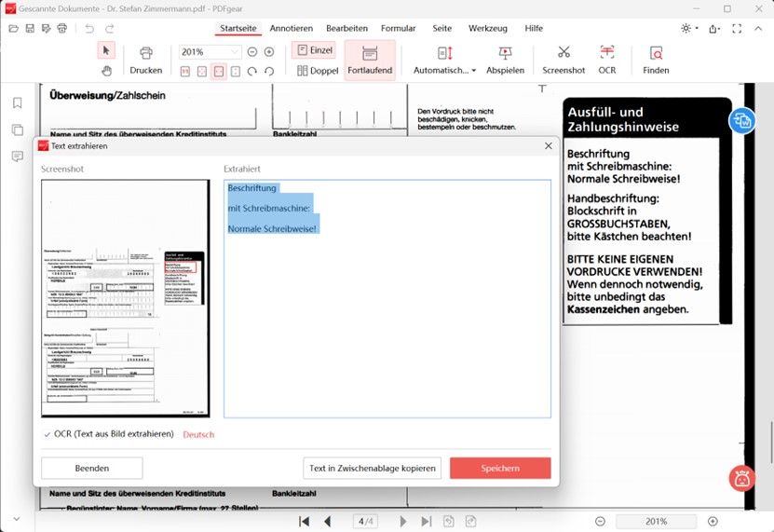Click in the Extrahiert text area
The width and height of the screenshot is (774, 532).
point(387,299)
